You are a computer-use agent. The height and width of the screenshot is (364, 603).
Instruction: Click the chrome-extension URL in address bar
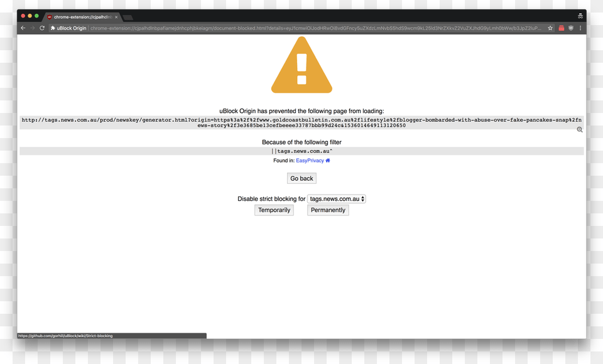(314, 28)
